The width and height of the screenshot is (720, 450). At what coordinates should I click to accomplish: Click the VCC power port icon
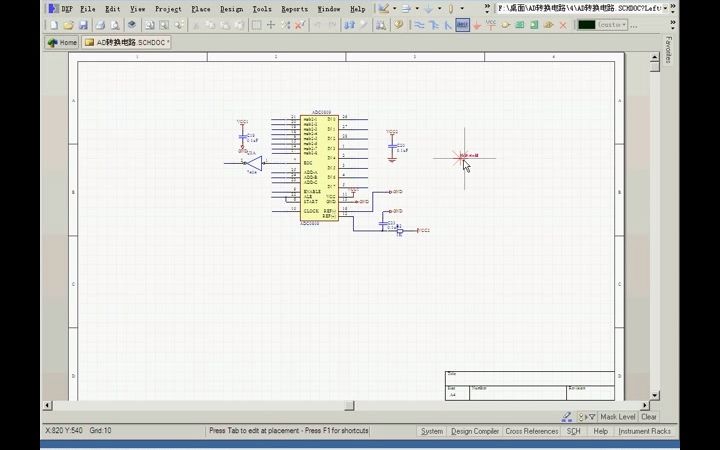pos(491,25)
